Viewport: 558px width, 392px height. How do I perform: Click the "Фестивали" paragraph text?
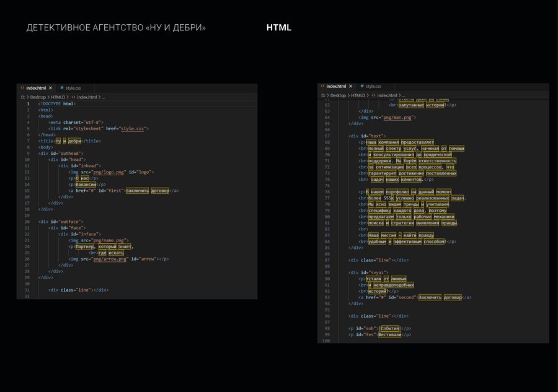(x=390, y=335)
